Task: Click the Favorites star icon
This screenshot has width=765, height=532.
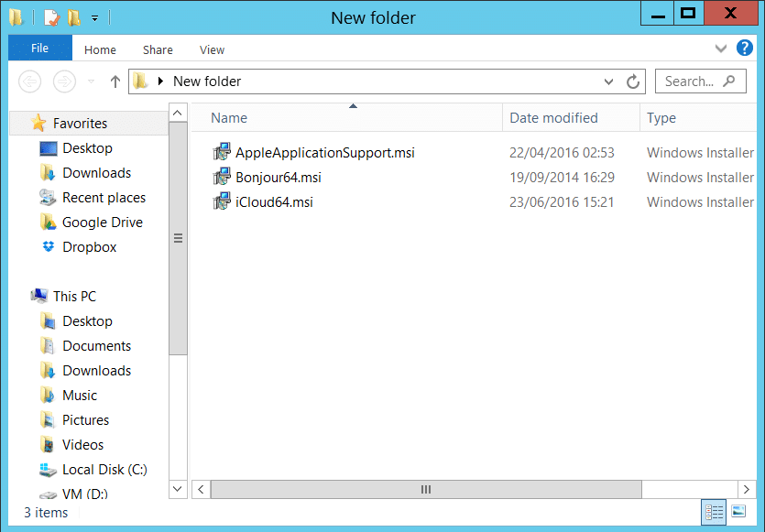Action: tap(38, 123)
